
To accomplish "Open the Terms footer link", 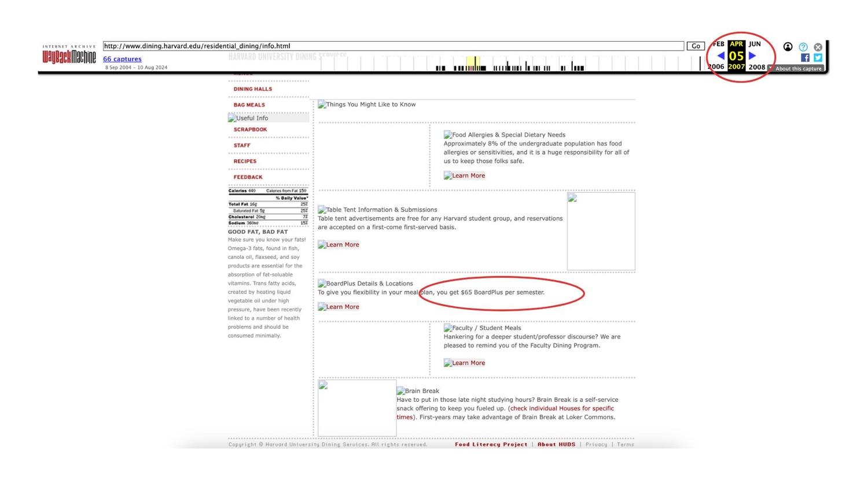I will click(x=626, y=445).
